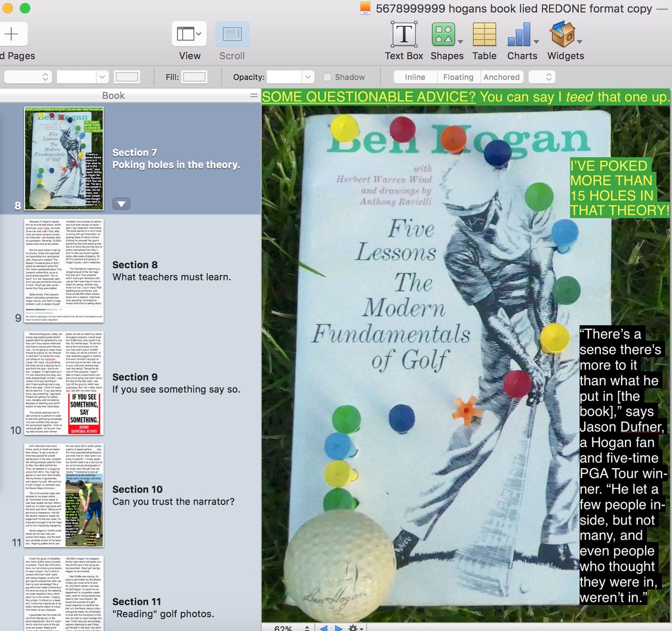Open the Charts dropdown arrow

point(536,42)
